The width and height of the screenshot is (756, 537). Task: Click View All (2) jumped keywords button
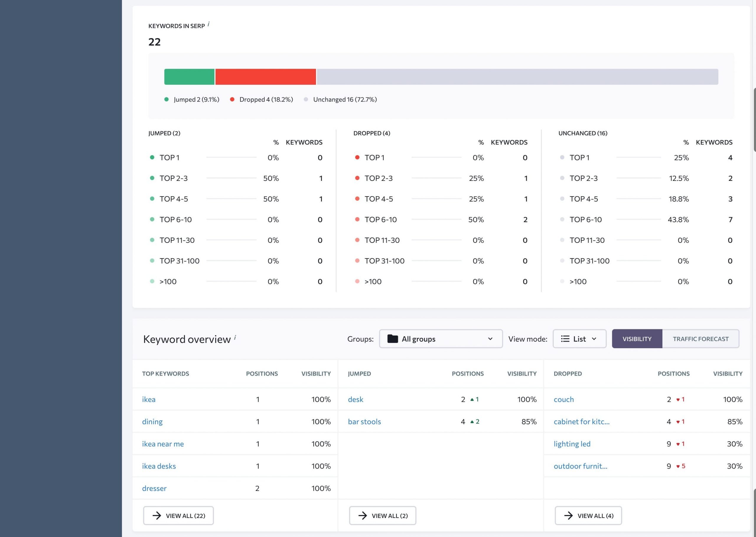(382, 515)
